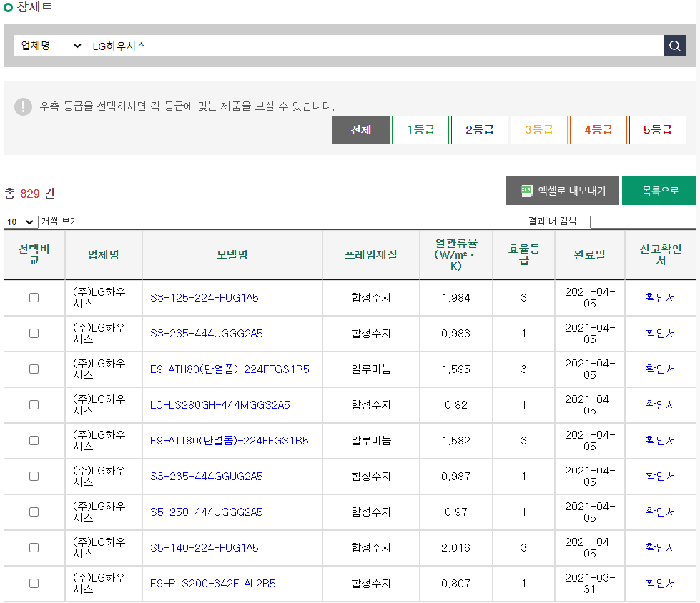Open the 10개씩 보기 page size dropdown
Image resolution: width=700 pixels, height=603 pixels.
click(21, 221)
